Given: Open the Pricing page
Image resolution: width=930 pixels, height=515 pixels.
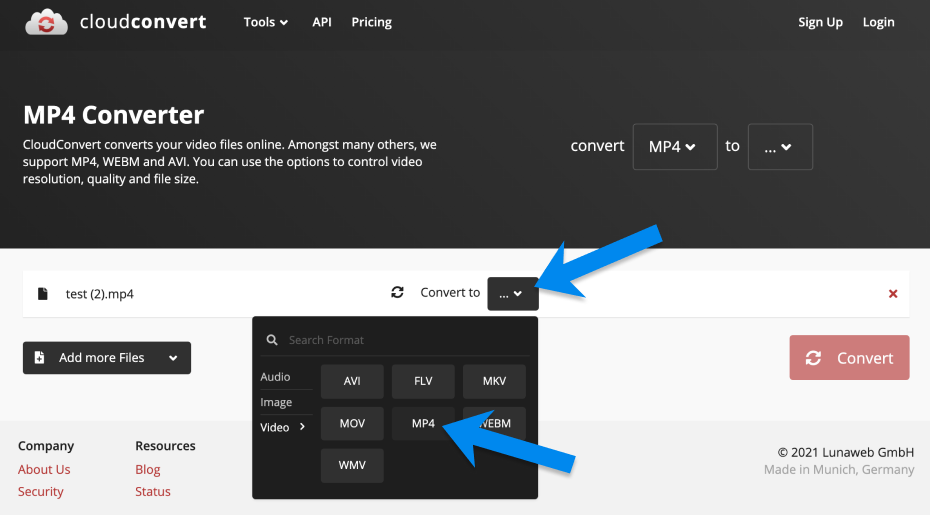Looking at the screenshot, I should tap(371, 22).
